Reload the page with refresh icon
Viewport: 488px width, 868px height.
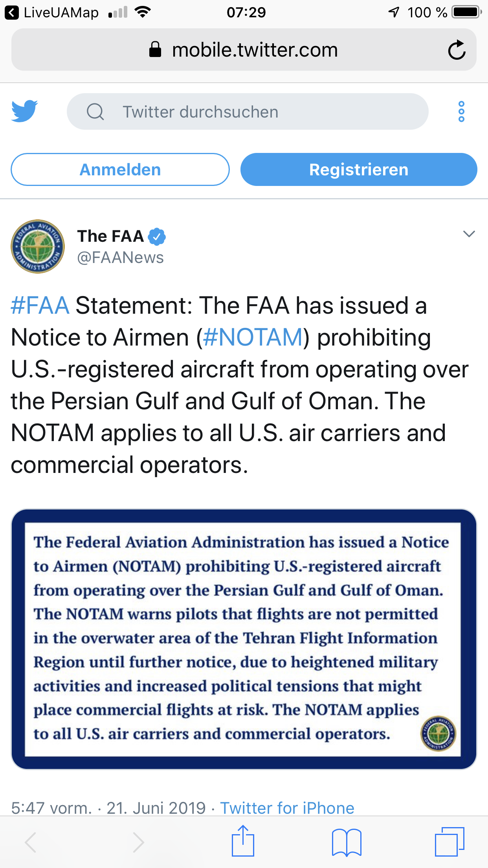coord(457,50)
